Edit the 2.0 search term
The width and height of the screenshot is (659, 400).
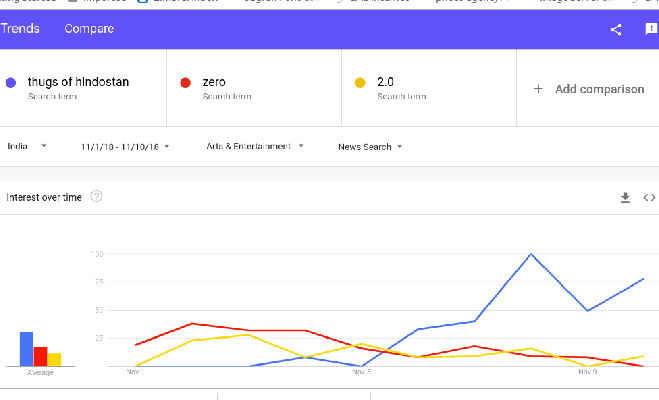pos(385,82)
